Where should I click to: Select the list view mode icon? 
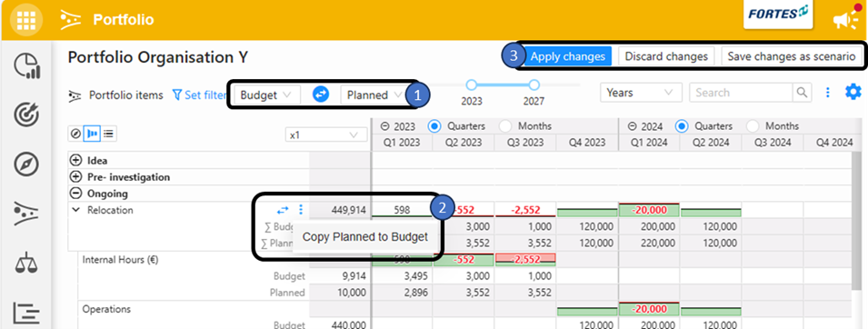click(108, 134)
